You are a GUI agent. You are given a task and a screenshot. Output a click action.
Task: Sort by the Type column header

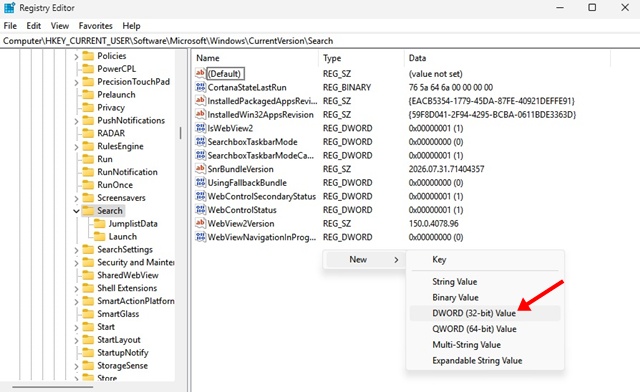tap(361, 58)
